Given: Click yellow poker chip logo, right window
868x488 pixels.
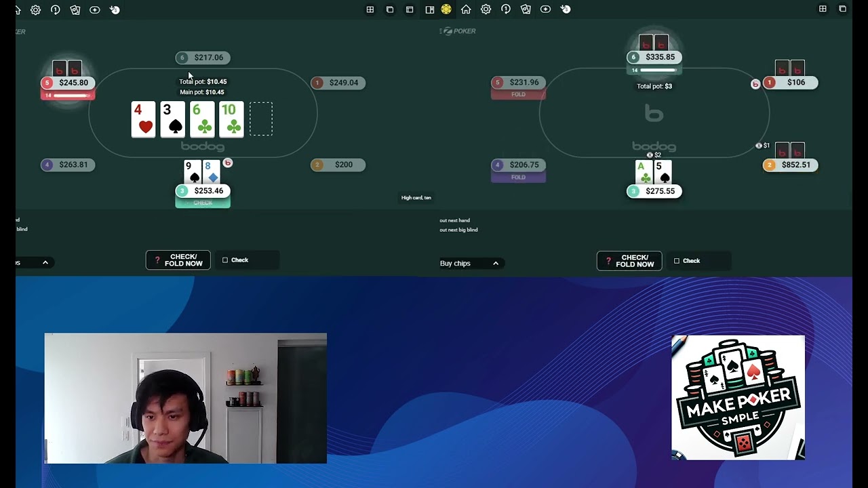Looking at the screenshot, I should click(446, 9).
